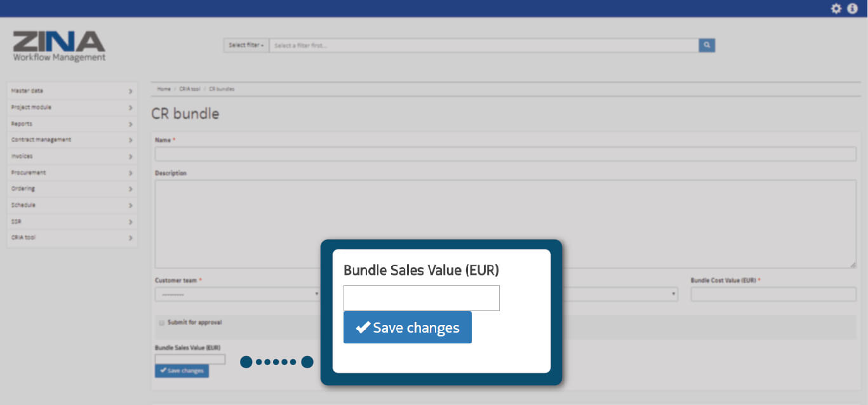Open the Select filter dropdown
Image resolution: width=868 pixels, height=405 pixels.
click(x=246, y=45)
